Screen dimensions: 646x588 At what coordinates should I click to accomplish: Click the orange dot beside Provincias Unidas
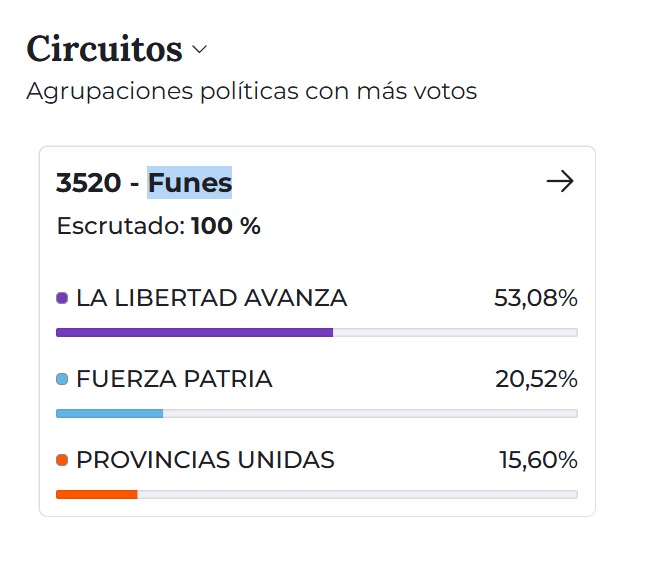(62, 460)
